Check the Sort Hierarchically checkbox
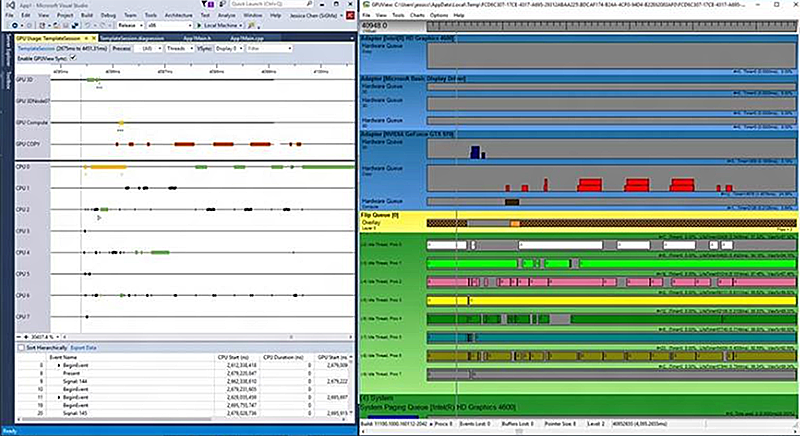800x436 pixels. pos(22,347)
